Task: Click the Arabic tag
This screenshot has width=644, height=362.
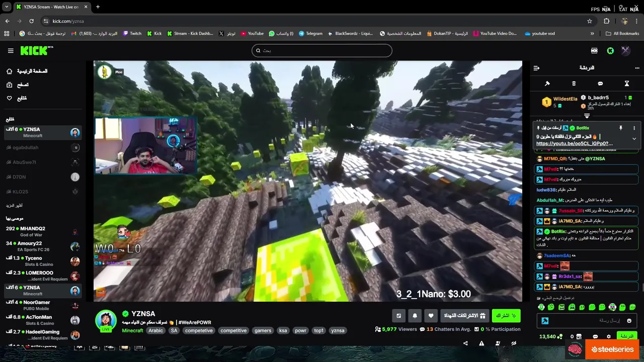Action: click(x=155, y=331)
